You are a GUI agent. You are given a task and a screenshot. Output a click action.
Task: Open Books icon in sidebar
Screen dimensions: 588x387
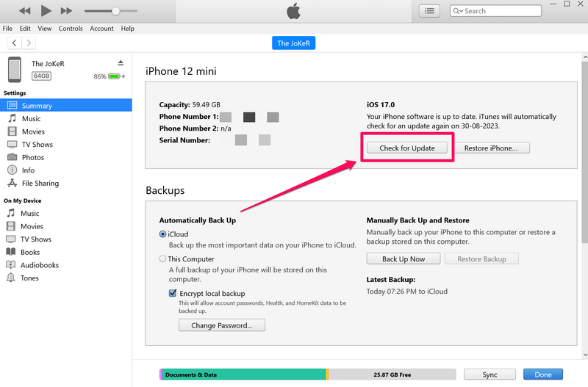pyautogui.click(x=11, y=252)
